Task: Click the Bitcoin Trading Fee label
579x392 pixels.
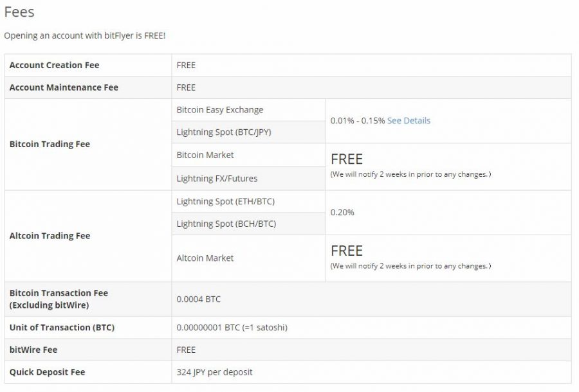Action: 50,144
